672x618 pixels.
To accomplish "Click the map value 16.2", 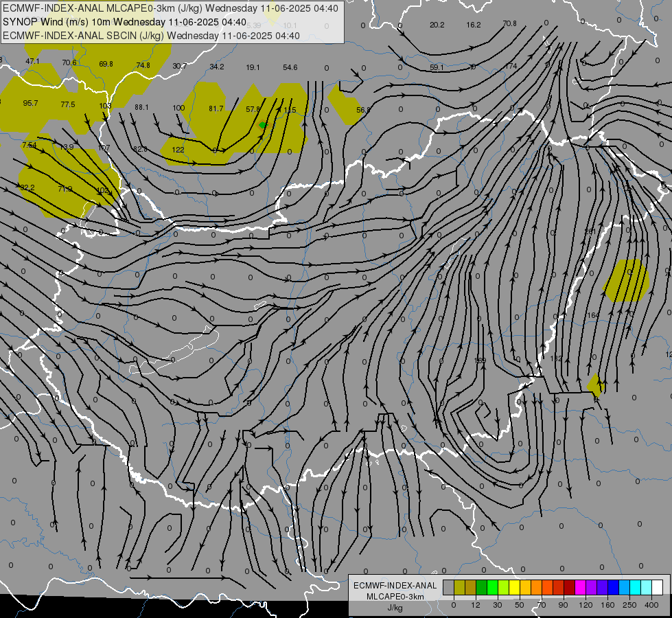I will [474, 25].
